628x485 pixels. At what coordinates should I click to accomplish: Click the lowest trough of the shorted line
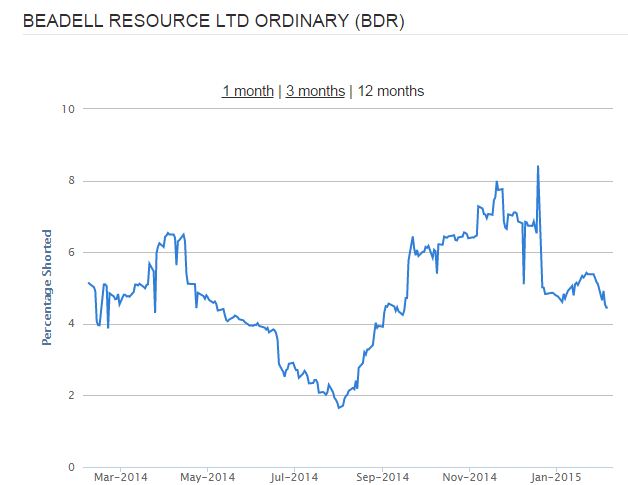point(339,408)
